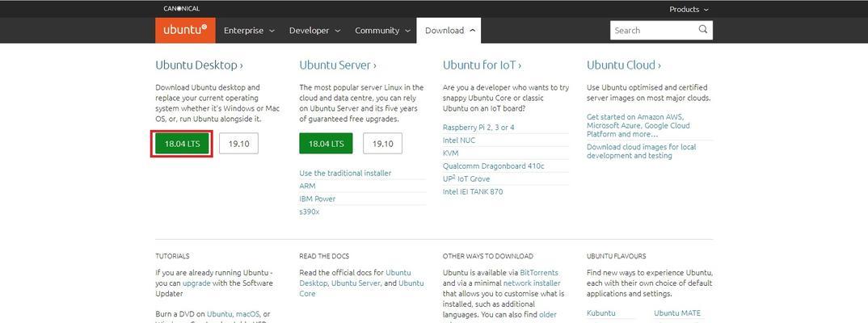Click the BitTorrents link
Viewport: 868px width, 323px height.
click(539, 273)
